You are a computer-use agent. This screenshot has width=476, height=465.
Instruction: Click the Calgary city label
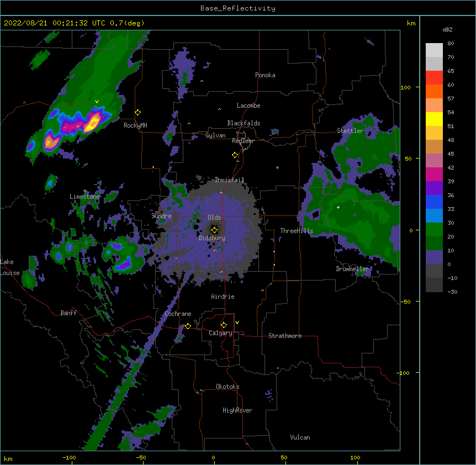pyautogui.click(x=220, y=333)
